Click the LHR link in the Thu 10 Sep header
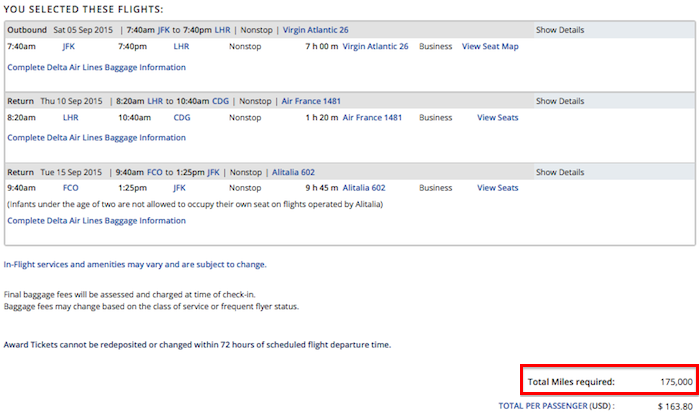700x417 pixels. [155, 101]
